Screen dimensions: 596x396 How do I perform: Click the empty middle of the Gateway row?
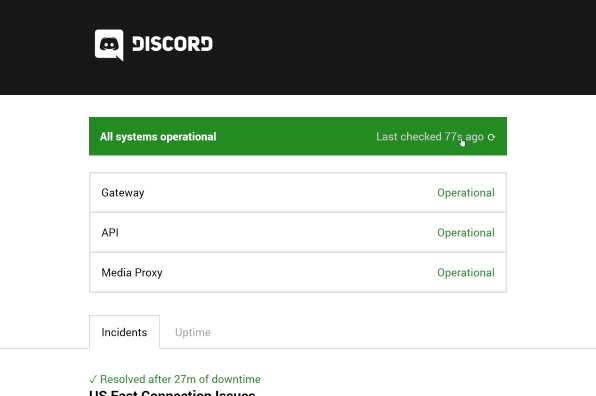pos(289,193)
